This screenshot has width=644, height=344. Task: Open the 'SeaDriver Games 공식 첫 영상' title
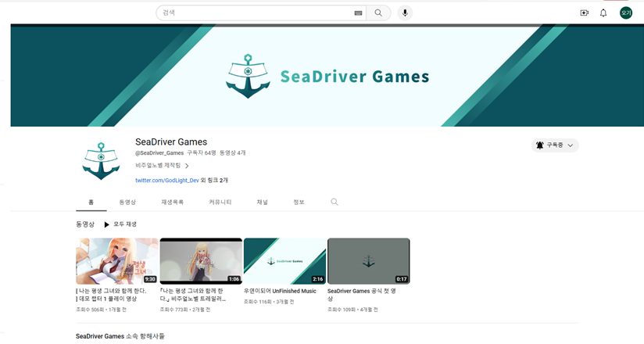(361, 295)
